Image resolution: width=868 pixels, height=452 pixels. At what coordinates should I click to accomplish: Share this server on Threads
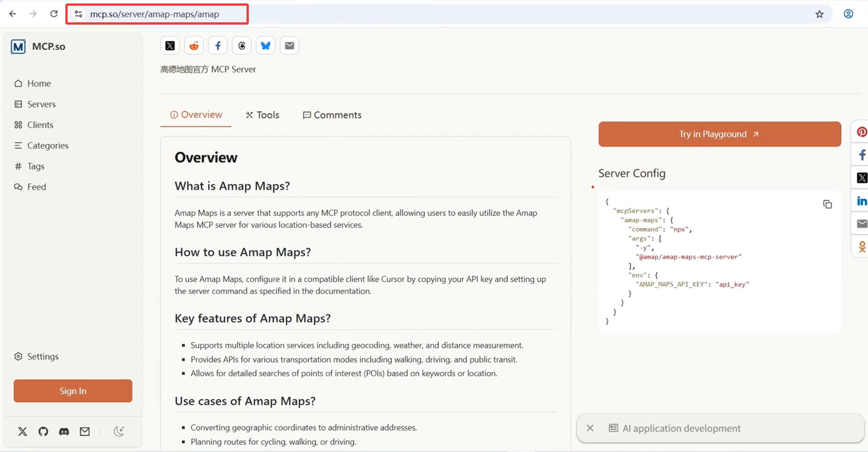coord(242,46)
